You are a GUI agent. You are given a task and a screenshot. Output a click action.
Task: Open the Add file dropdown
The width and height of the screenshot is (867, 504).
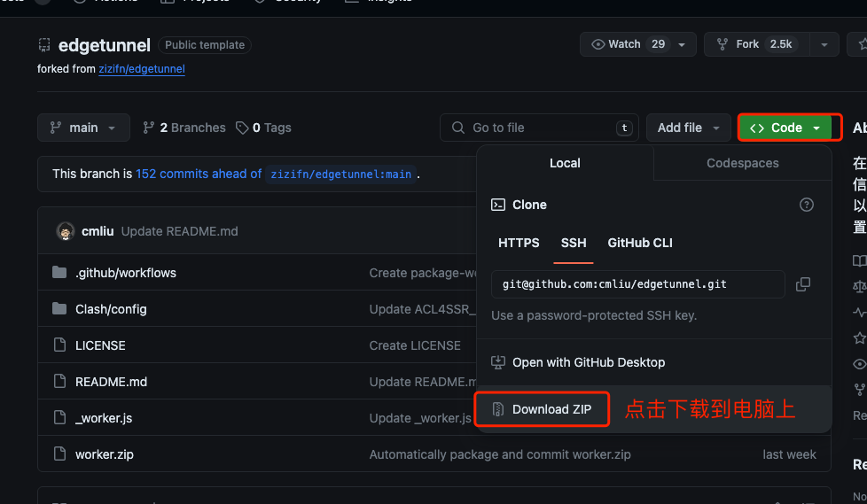689,128
